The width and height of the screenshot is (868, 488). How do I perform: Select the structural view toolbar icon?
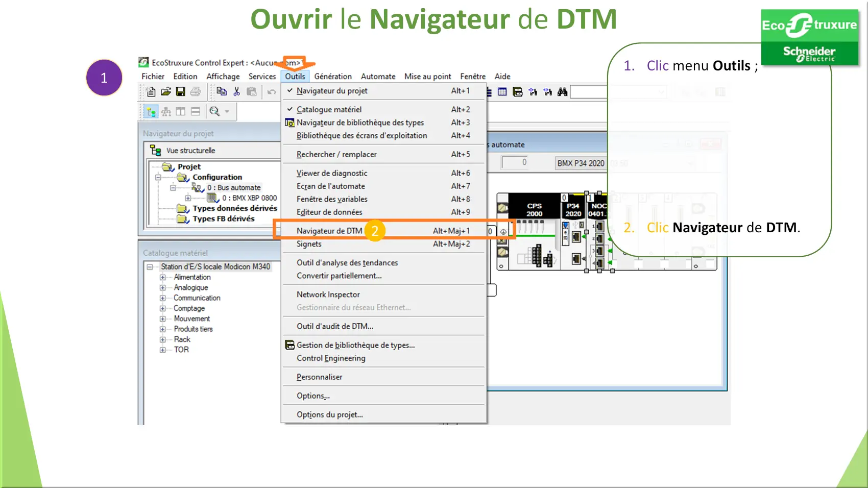point(151,111)
